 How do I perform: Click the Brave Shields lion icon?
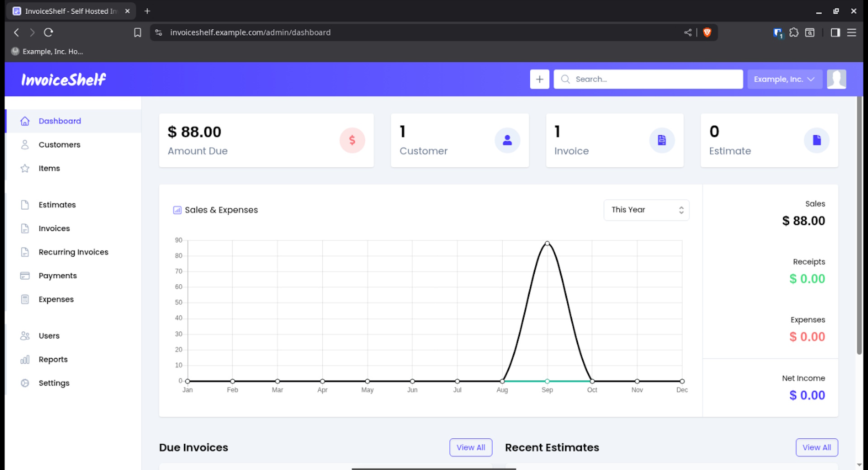point(707,33)
